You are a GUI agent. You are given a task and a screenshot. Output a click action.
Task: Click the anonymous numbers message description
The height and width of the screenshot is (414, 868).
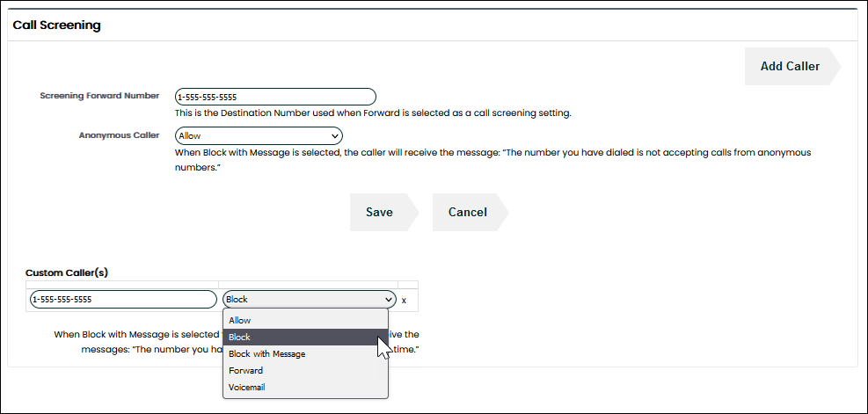[492, 159]
